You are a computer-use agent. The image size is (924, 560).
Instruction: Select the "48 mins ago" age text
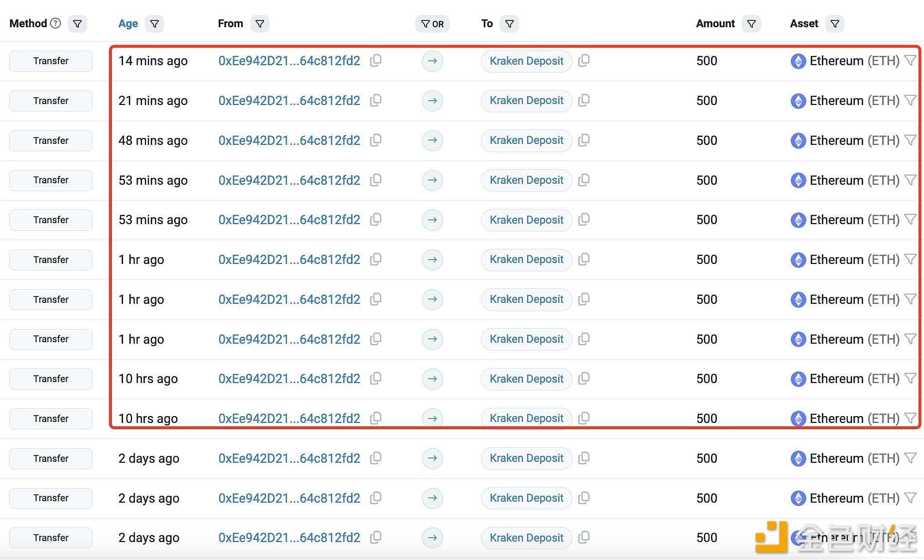coord(153,140)
